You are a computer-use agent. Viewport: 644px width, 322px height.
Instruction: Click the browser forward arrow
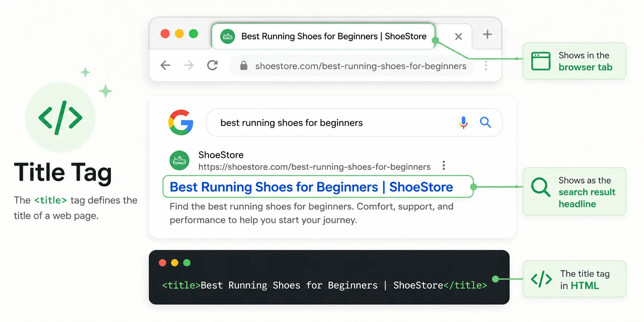click(x=189, y=65)
